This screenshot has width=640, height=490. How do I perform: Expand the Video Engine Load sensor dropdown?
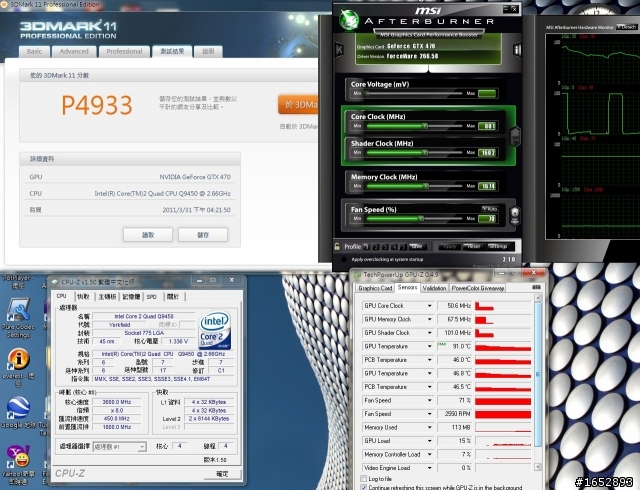429,468
